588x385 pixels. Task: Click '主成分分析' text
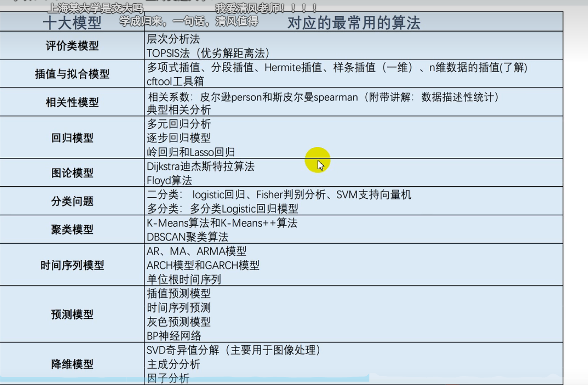pos(173,364)
